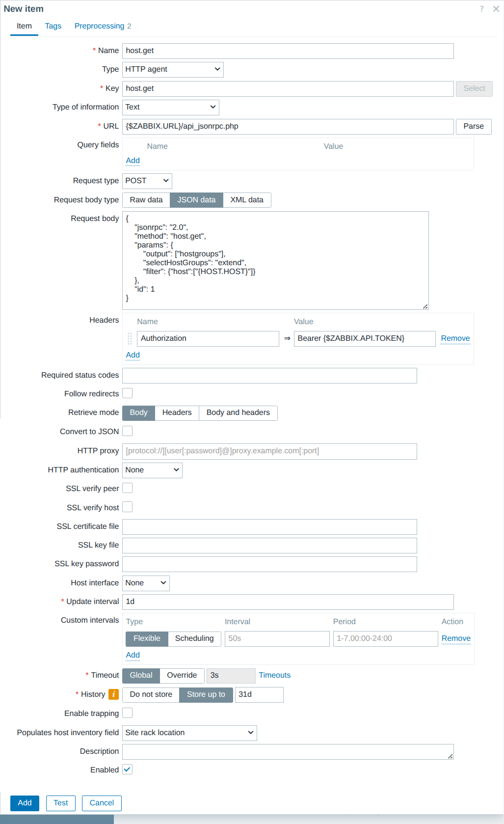Switch to the Tags tab
Image resolution: width=504 pixels, height=824 pixels.
53,26
